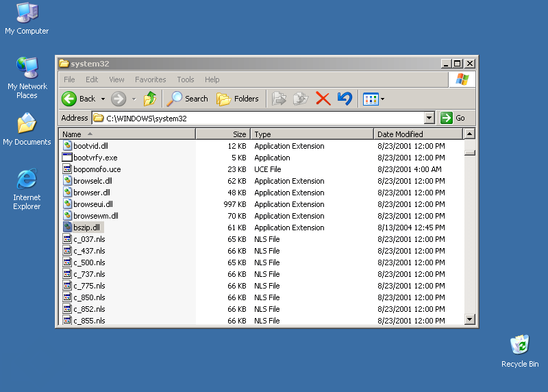This screenshot has height=392, width=548.
Task: Select the c_500.nls file icon
Action: pyautogui.click(x=67, y=262)
